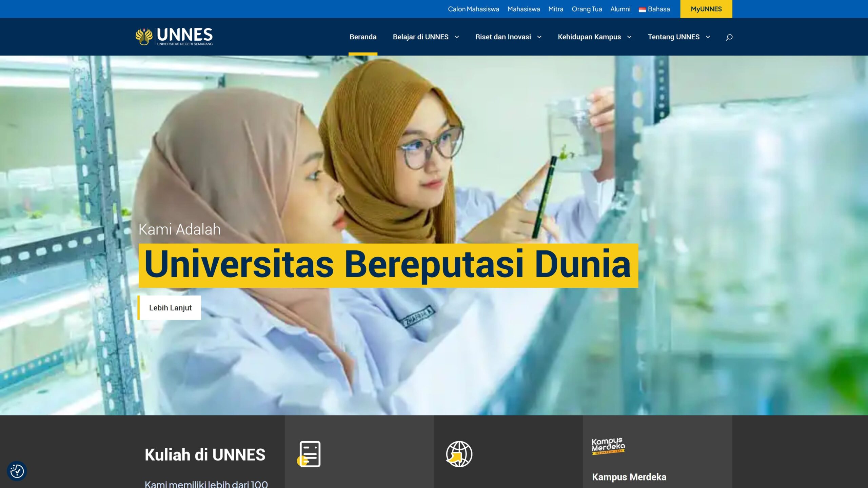Click the Kami Adalah hero text
This screenshot has height=488, width=868.
click(179, 229)
